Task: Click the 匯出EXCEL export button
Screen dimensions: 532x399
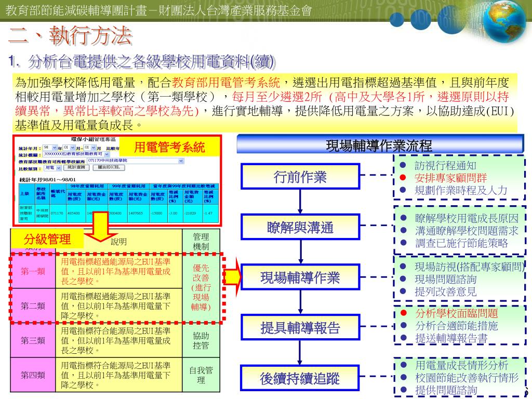Action: pos(109,168)
